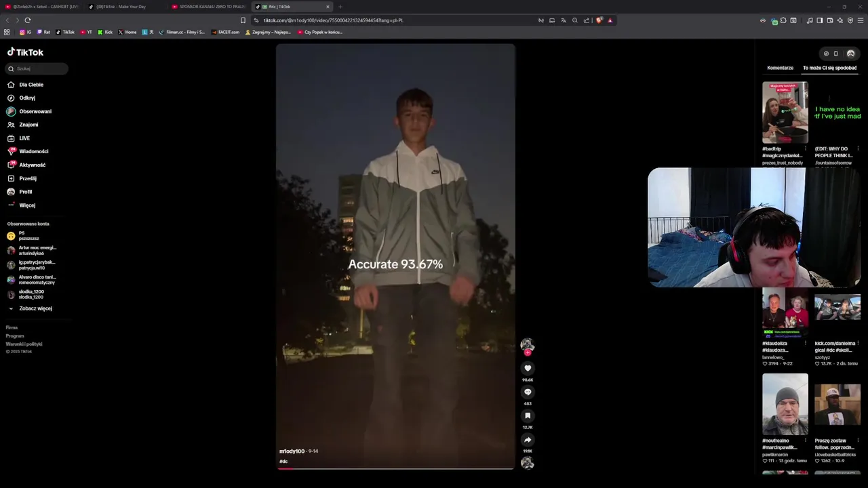Open the #dc hashtag link

point(283,462)
